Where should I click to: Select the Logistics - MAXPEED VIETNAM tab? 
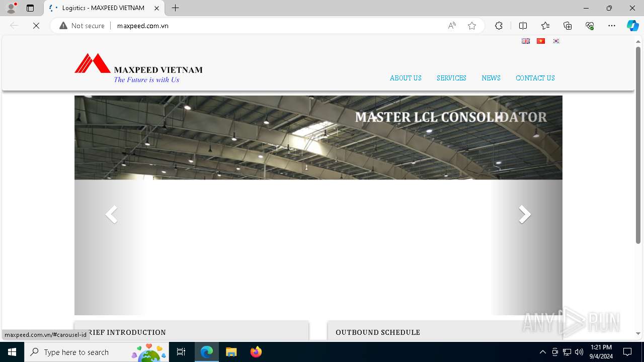[103, 8]
